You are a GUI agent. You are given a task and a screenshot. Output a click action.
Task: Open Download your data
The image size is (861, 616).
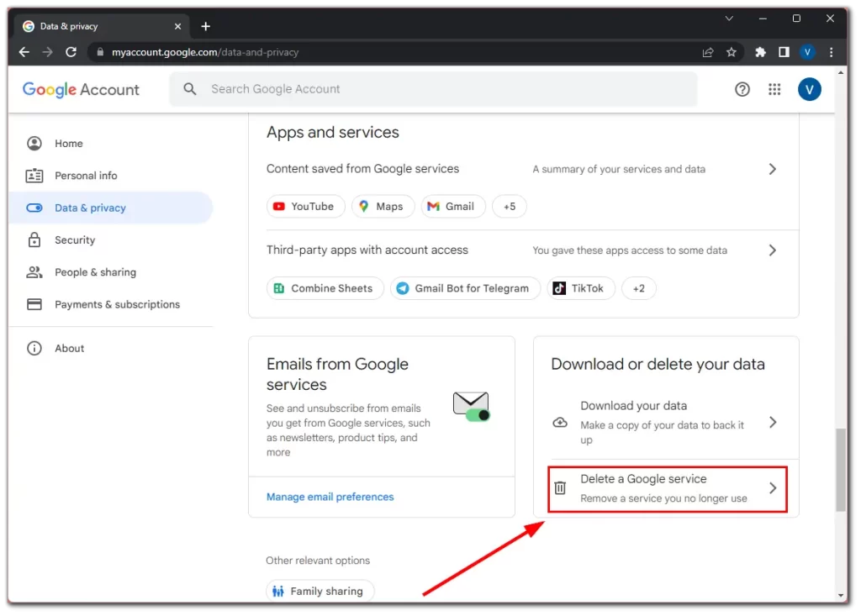666,423
